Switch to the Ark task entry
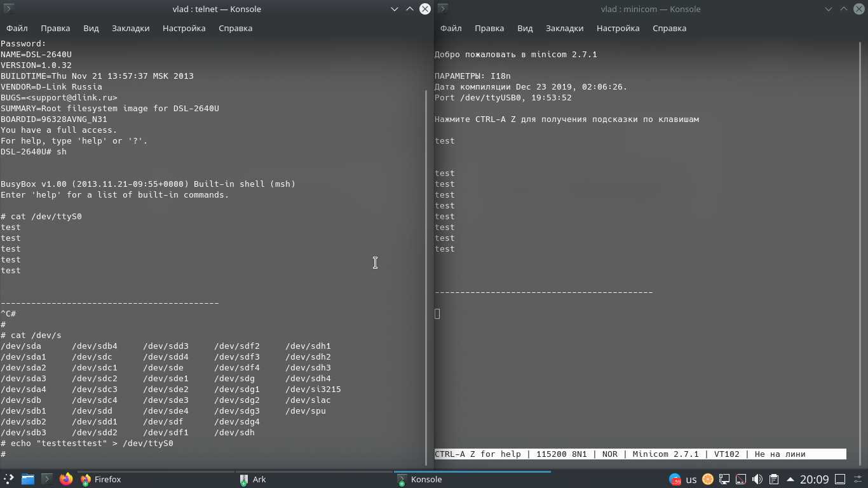 point(313,479)
